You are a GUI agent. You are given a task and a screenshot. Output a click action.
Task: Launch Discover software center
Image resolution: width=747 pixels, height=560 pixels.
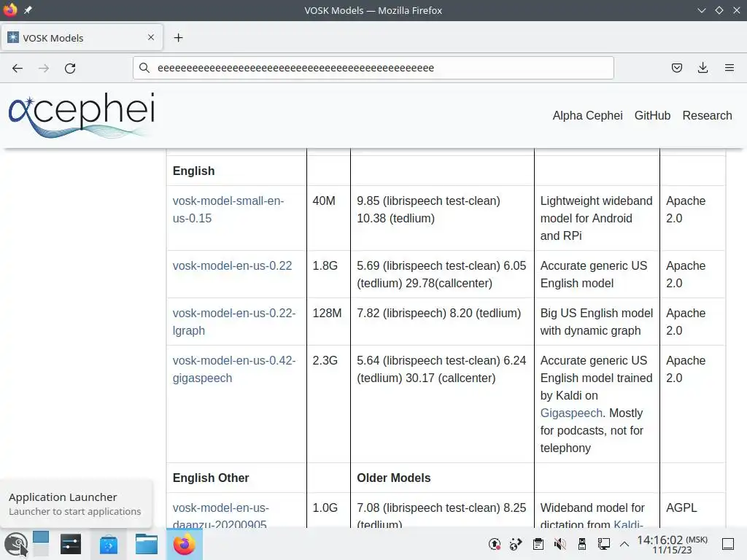tap(109, 544)
